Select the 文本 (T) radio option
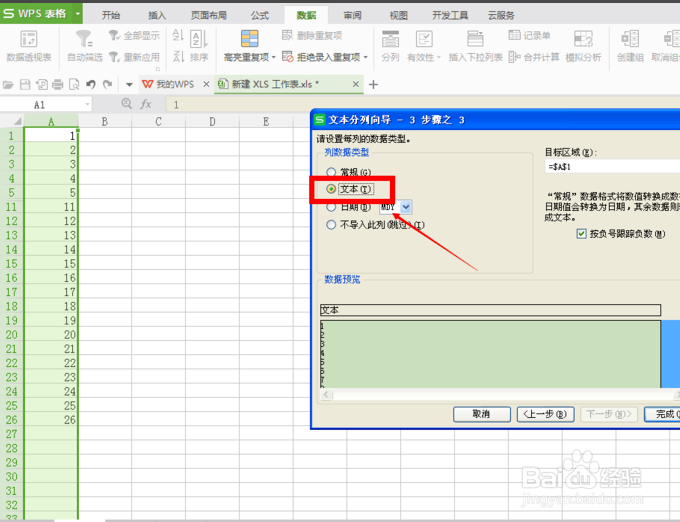 331,189
